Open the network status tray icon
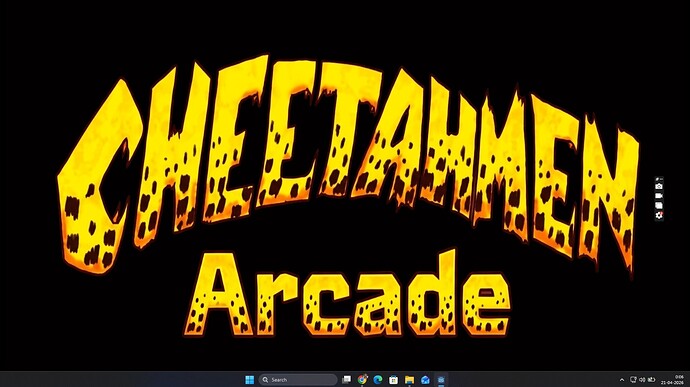690x387 pixels. point(633,380)
